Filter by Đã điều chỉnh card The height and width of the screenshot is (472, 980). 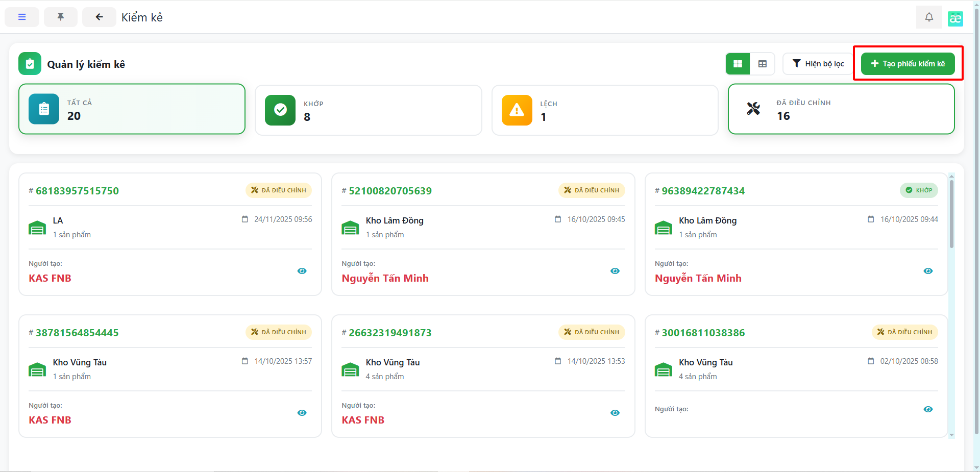(841, 109)
